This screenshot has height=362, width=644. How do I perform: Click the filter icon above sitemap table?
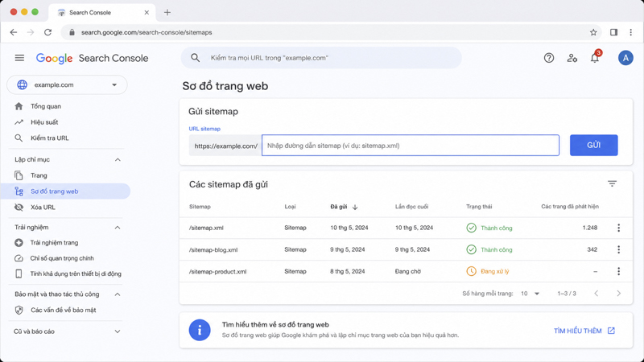coord(612,183)
